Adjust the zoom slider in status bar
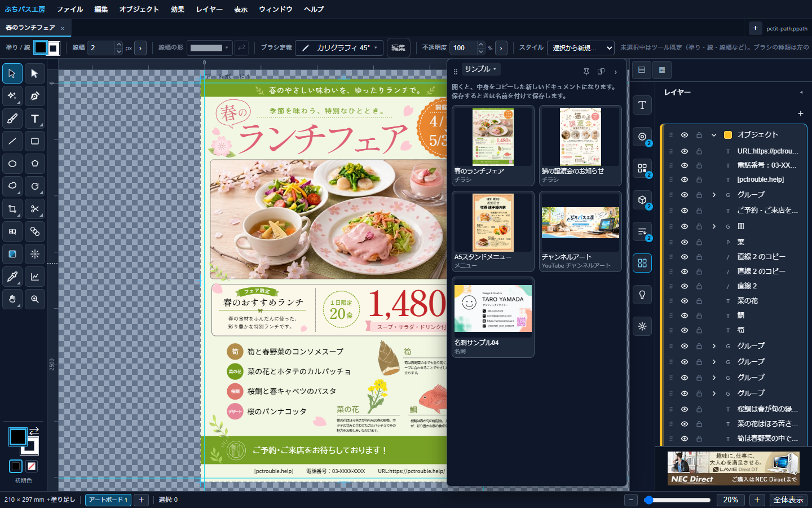 tap(677, 500)
